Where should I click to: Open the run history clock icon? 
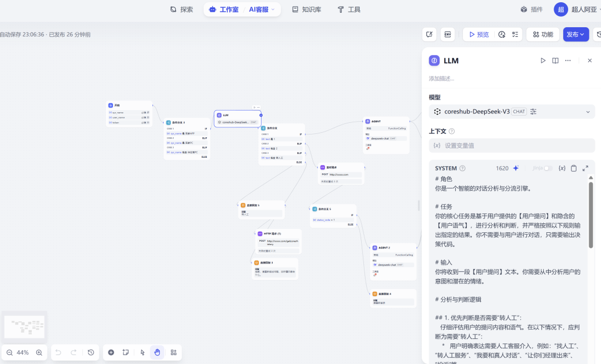[x=502, y=34]
